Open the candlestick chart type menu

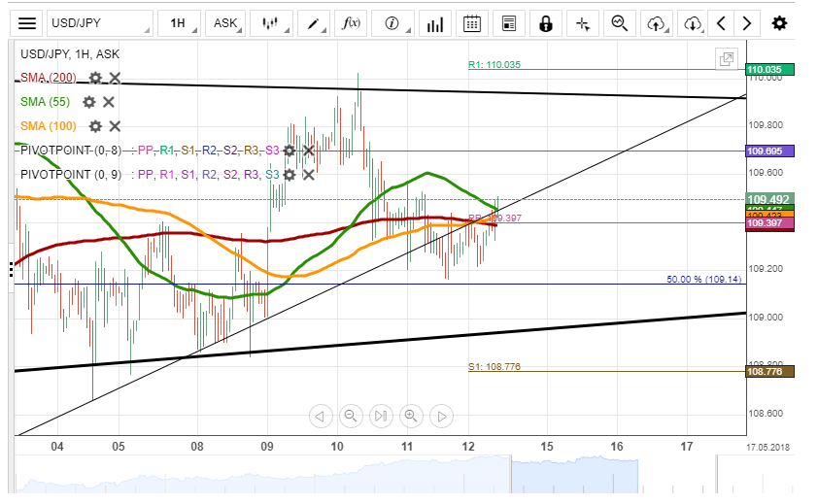click(x=271, y=23)
